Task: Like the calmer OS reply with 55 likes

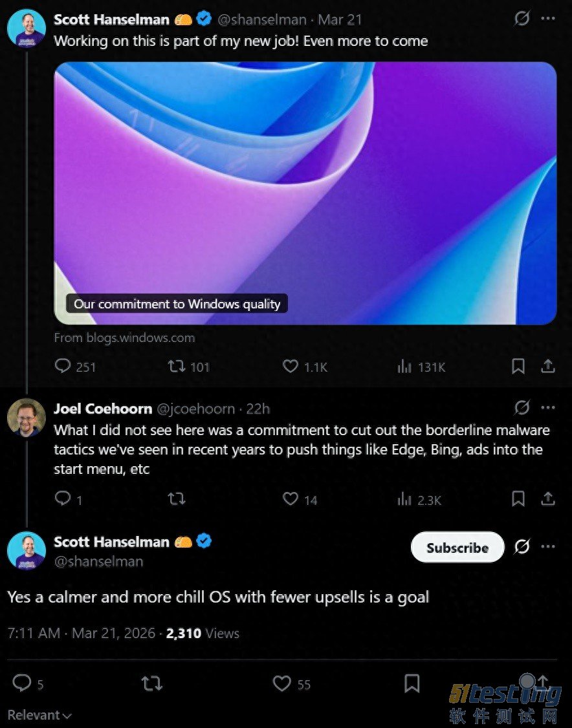Action: click(282, 683)
